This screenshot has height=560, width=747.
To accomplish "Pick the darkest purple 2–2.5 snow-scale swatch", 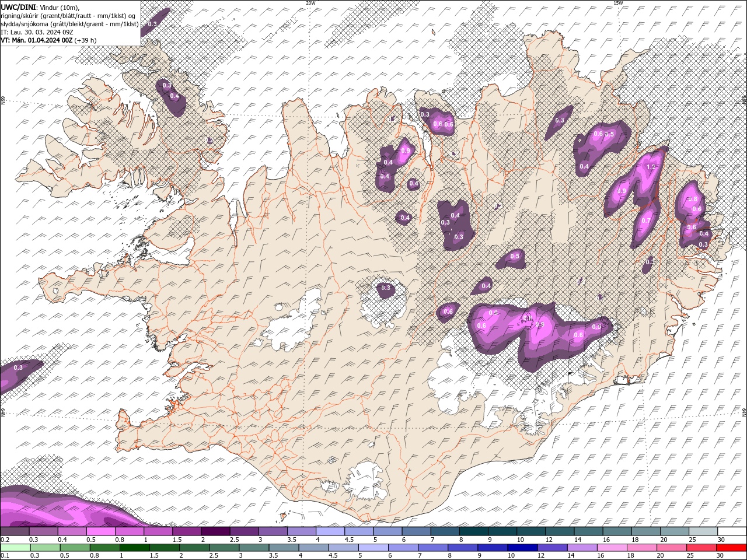I will [x=215, y=531].
